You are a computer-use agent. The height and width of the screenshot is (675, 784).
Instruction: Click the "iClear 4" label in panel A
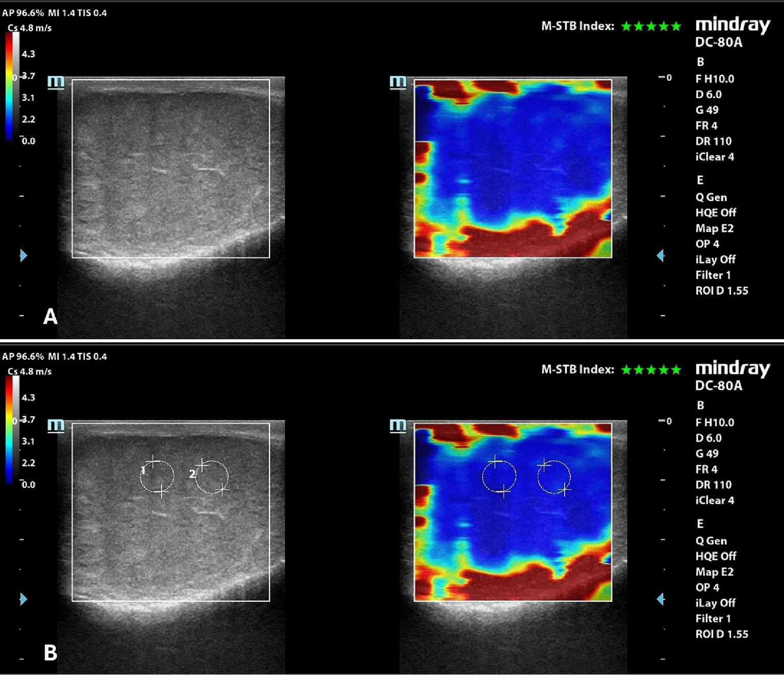715,157
